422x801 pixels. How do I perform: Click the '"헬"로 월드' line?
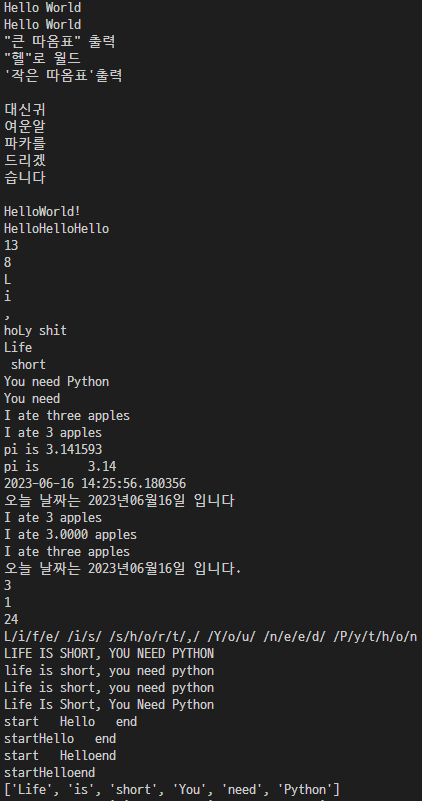point(42,58)
